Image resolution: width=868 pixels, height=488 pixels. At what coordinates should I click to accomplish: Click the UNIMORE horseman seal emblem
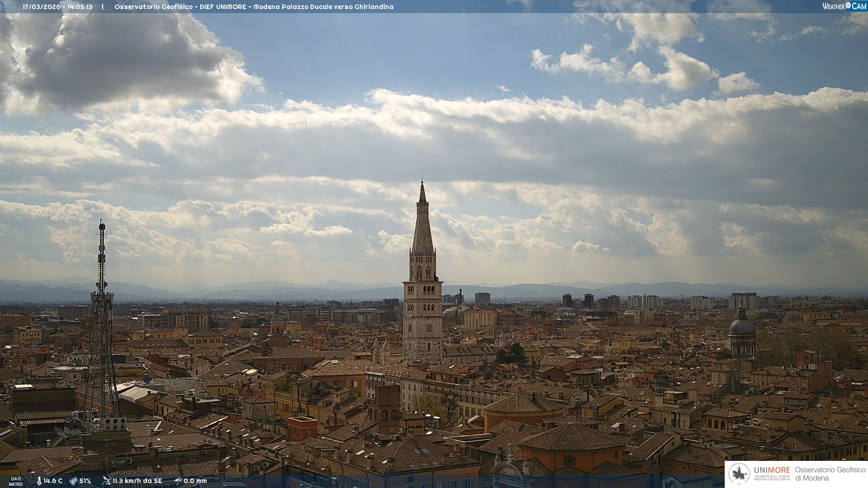click(740, 474)
